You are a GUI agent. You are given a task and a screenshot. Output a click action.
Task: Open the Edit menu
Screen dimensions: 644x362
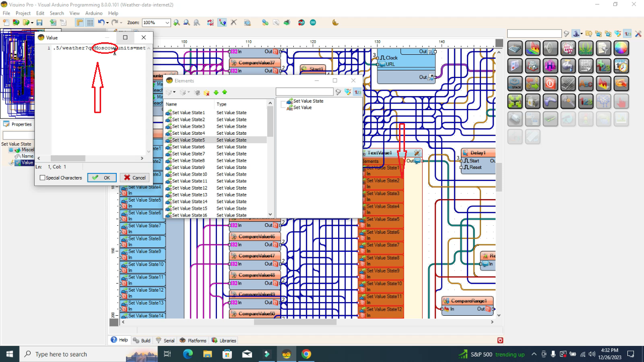coord(40,13)
